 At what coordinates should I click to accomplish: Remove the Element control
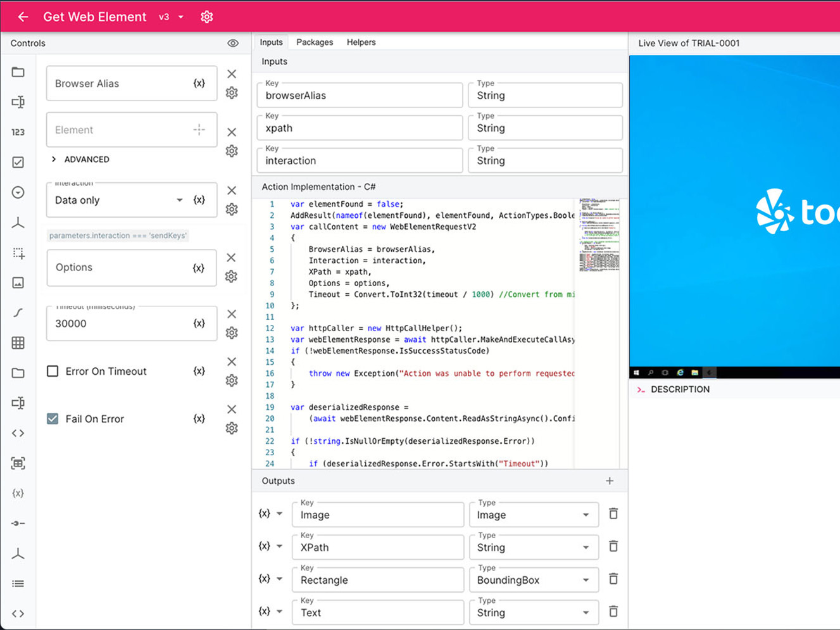tap(232, 132)
